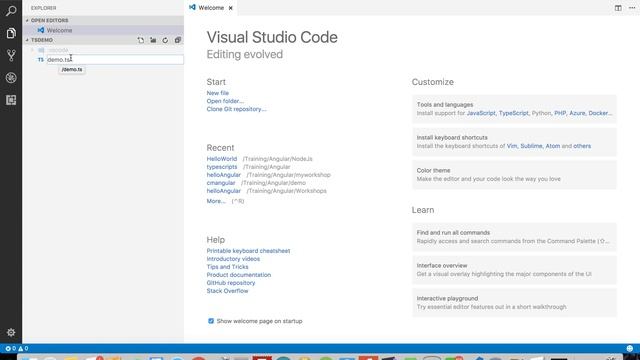
Task: Open the Explorer view in activity bar
Action: coord(11,33)
